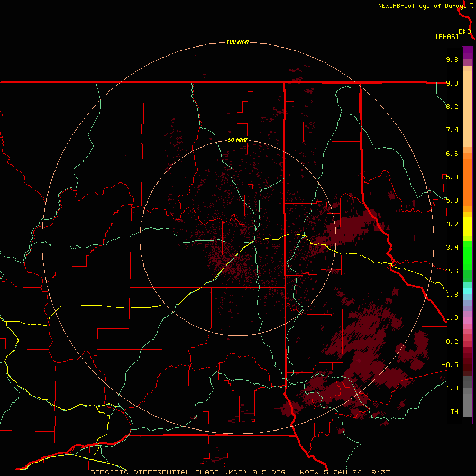Click the cyan band of the color bar
The height and width of the screenshot is (476, 476).
[467, 291]
